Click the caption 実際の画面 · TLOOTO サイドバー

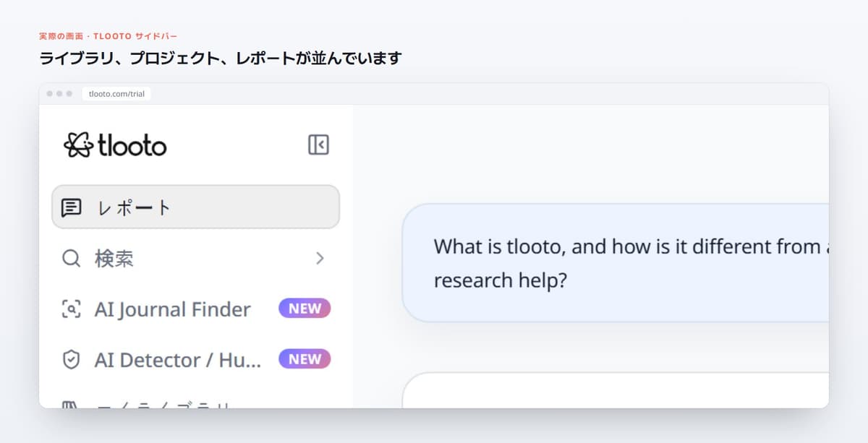pyautogui.click(x=108, y=35)
